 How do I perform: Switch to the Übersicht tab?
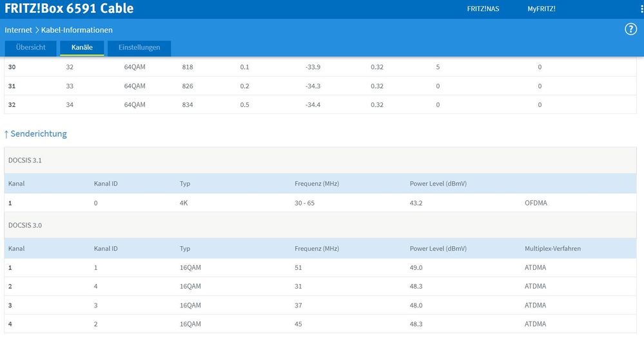tap(31, 48)
